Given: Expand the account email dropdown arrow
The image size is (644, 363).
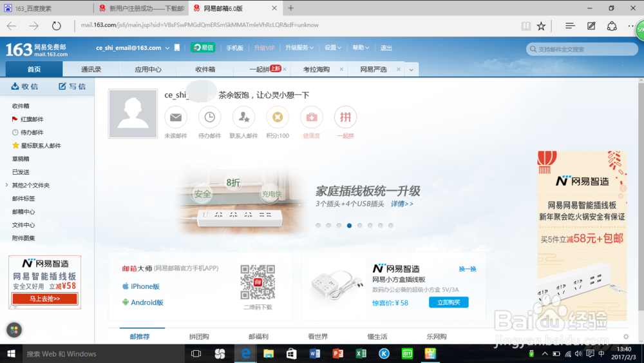Looking at the screenshot, I should pos(167,48).
